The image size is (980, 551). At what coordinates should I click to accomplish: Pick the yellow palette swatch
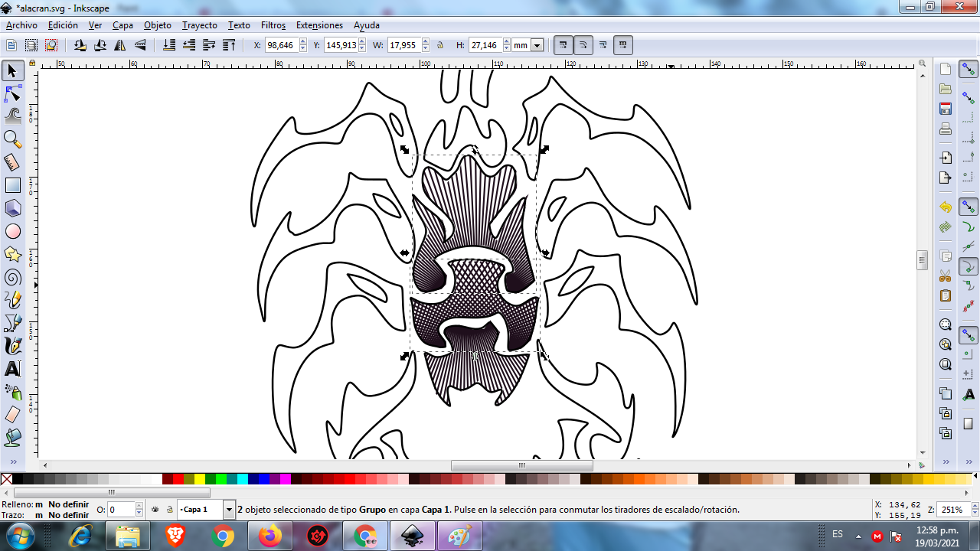coord(199,479)
